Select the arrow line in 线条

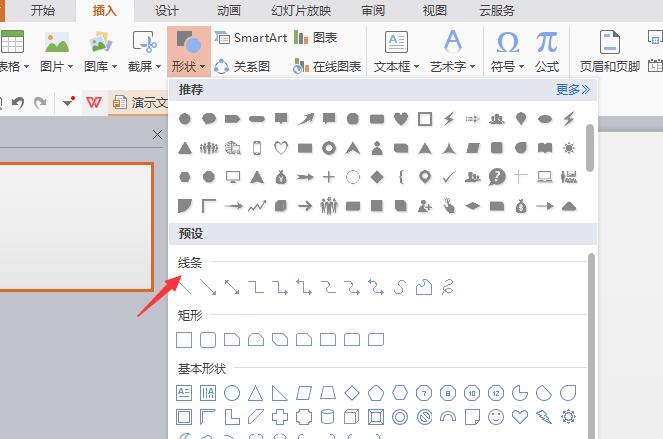coord(208,287)
